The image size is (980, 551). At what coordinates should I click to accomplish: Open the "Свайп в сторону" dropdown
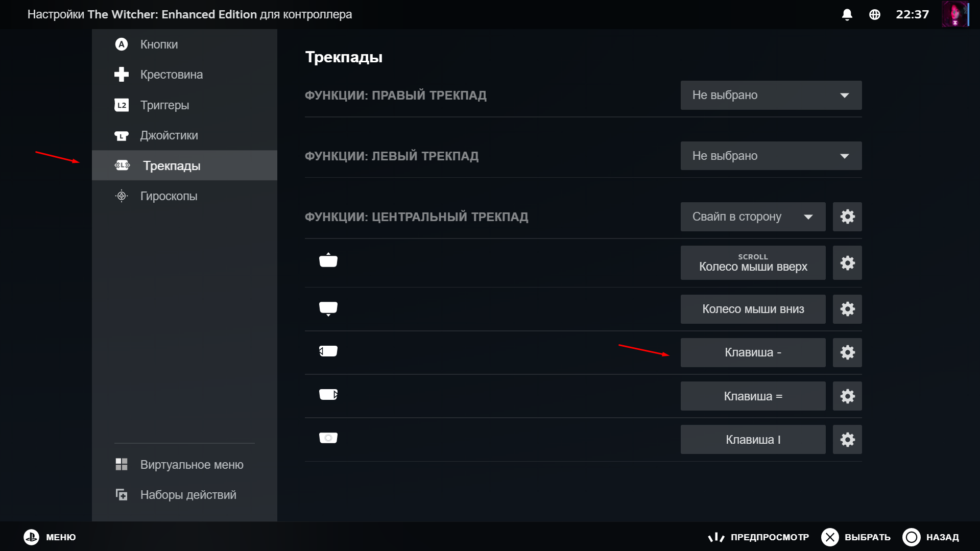752,217
